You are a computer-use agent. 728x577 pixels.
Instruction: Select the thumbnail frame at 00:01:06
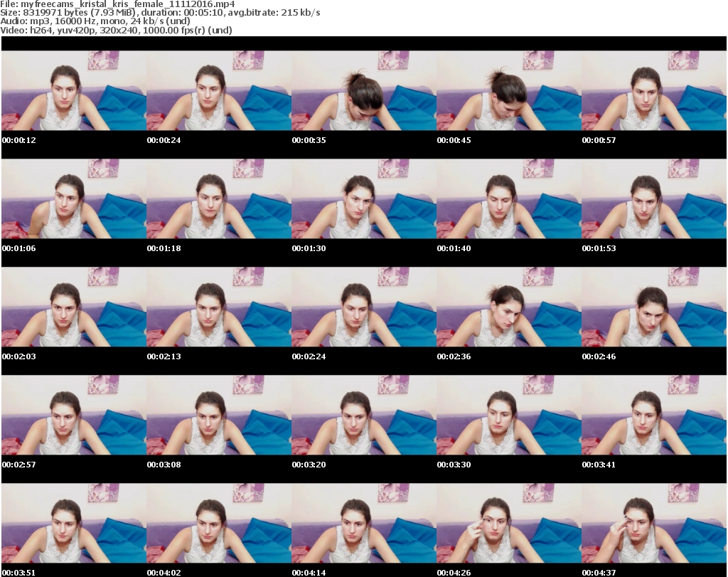pos(74,198)
